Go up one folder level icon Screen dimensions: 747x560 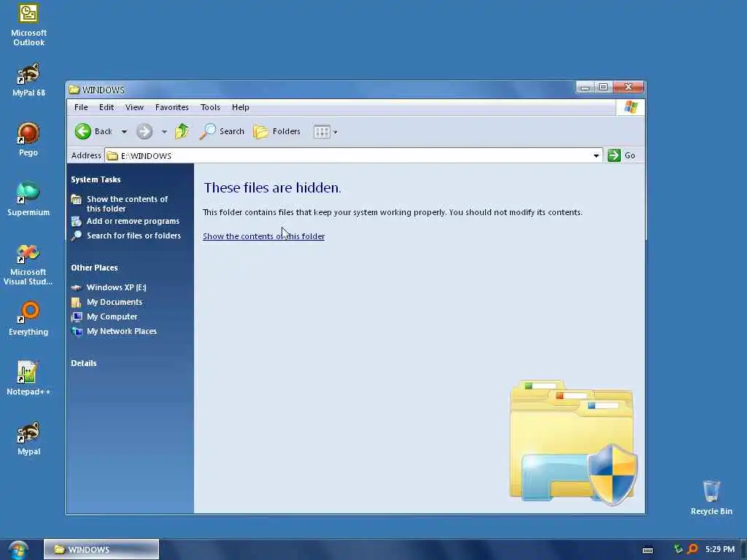[182, 131]
